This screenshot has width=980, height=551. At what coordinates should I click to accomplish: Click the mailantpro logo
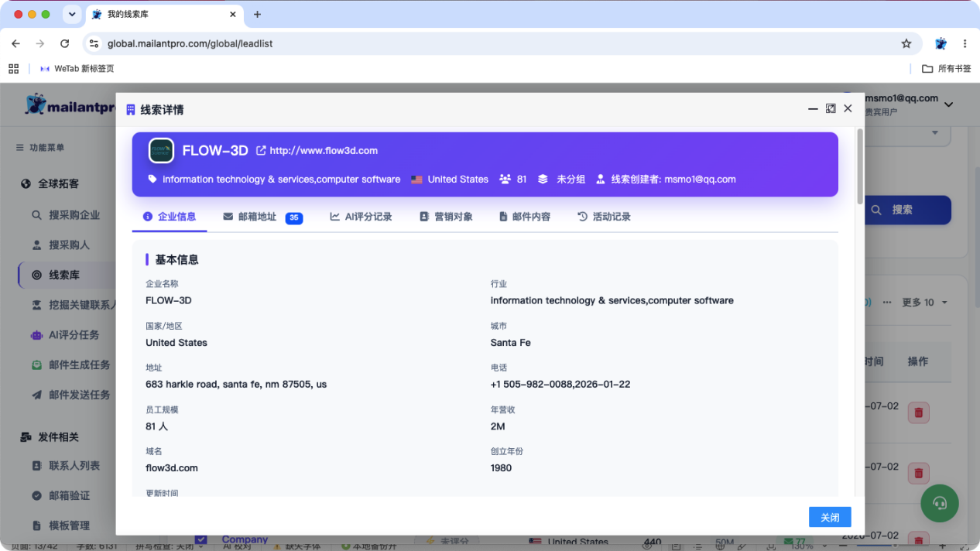pos(70,105)
